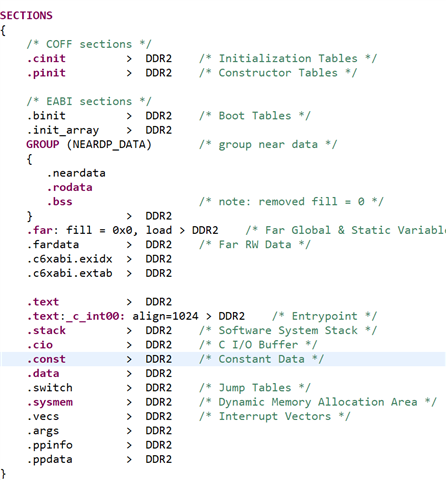This screenshot has width=446, height=480.
Task: Click the .stack section name
Action: (46, 331)
